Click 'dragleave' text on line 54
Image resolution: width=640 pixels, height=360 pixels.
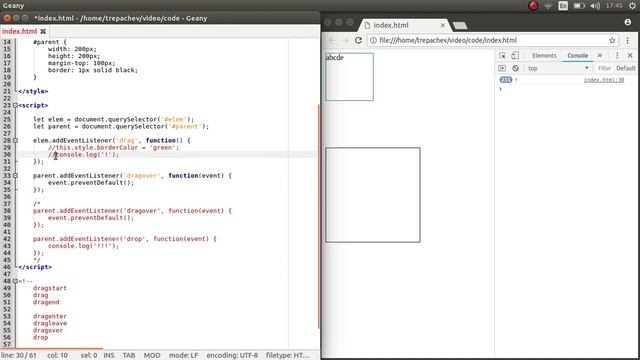(50, 323)
